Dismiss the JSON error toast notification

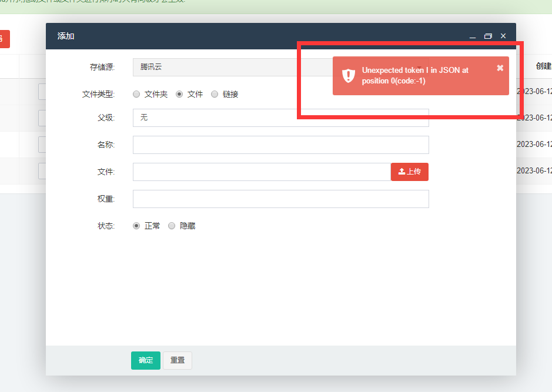click(x=500, y=68)
